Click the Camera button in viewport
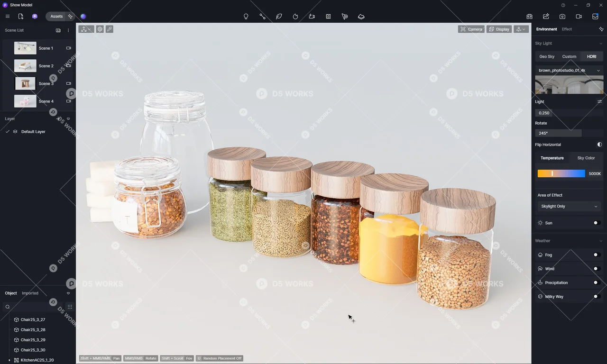 coord(471,29)
